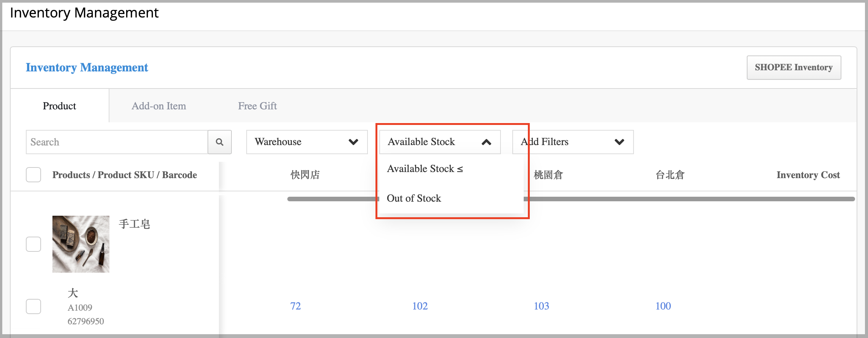This screenshot has height=338, width=868.
Task: Click the Add Filters chevron arrow
Action: tap(619, 142)
